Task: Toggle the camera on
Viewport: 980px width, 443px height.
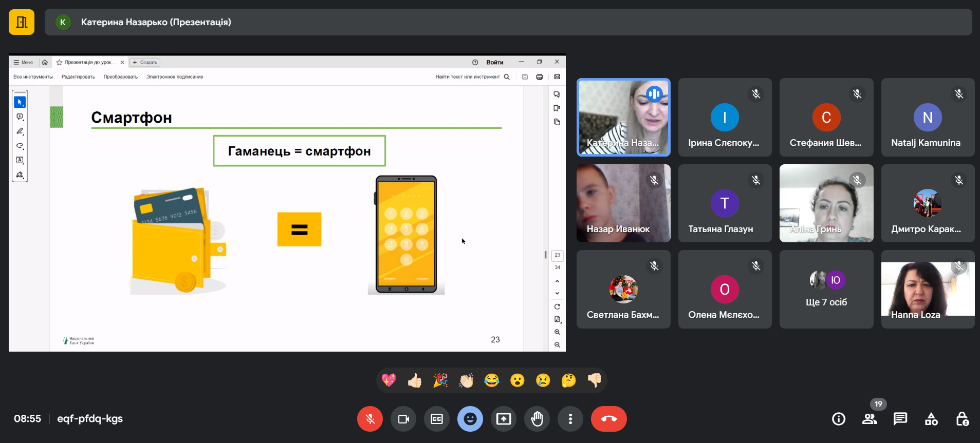Action: (x=403, y=419)
